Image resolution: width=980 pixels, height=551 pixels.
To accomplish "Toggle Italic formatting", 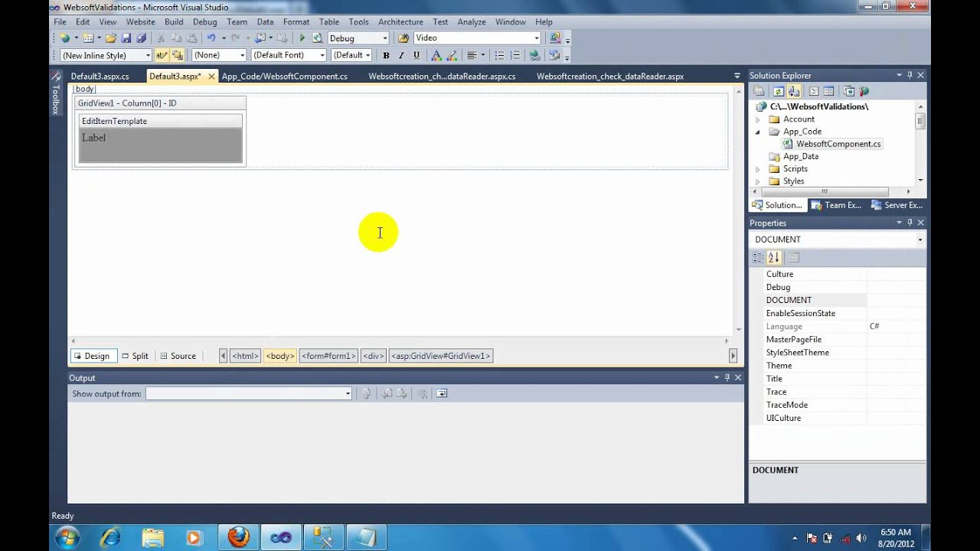I will (x=401, y=55).
